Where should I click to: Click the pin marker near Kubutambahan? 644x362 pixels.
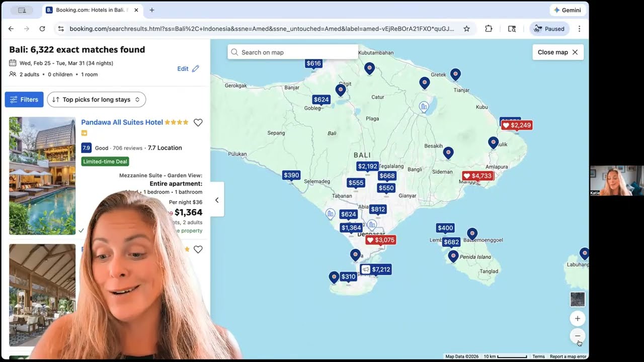click(x=369, y=68)
